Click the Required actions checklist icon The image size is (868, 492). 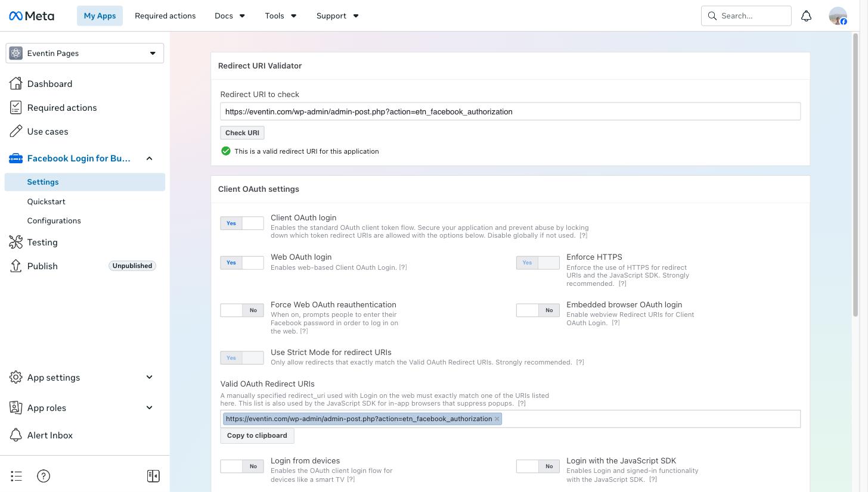tap(16, 107)
